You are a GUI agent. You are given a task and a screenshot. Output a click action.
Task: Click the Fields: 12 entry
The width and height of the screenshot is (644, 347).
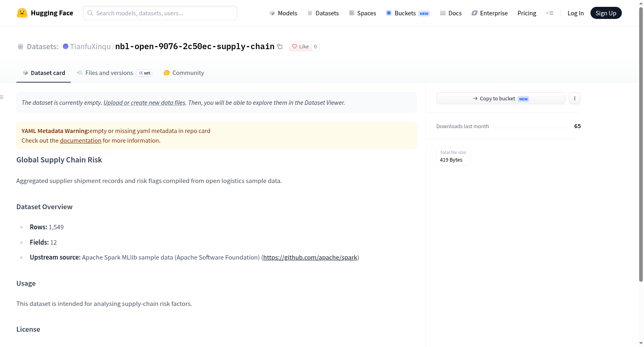click(x=43, y=242)
